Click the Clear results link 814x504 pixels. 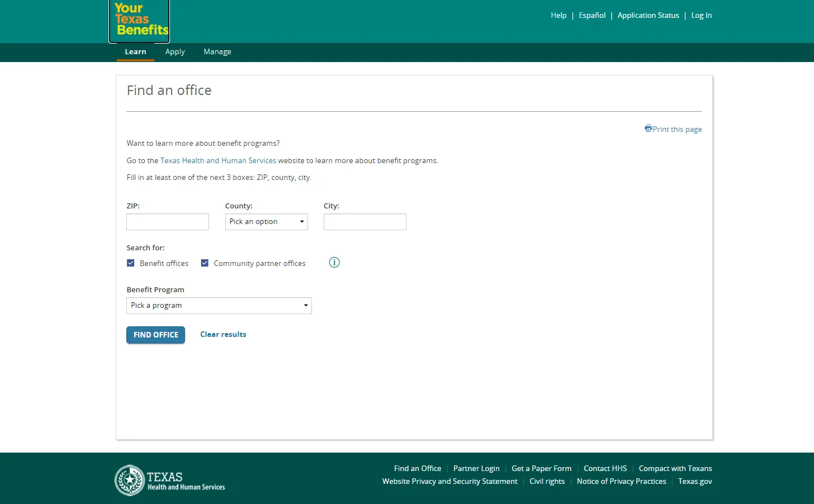click(223, 335)
